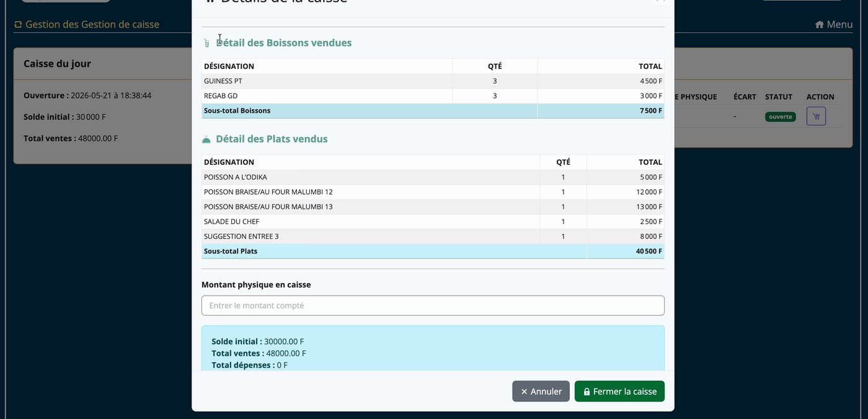This screenshot has width=868, height=419.
Task: Click the Sous-total Plats label
Action: [231, 252]
